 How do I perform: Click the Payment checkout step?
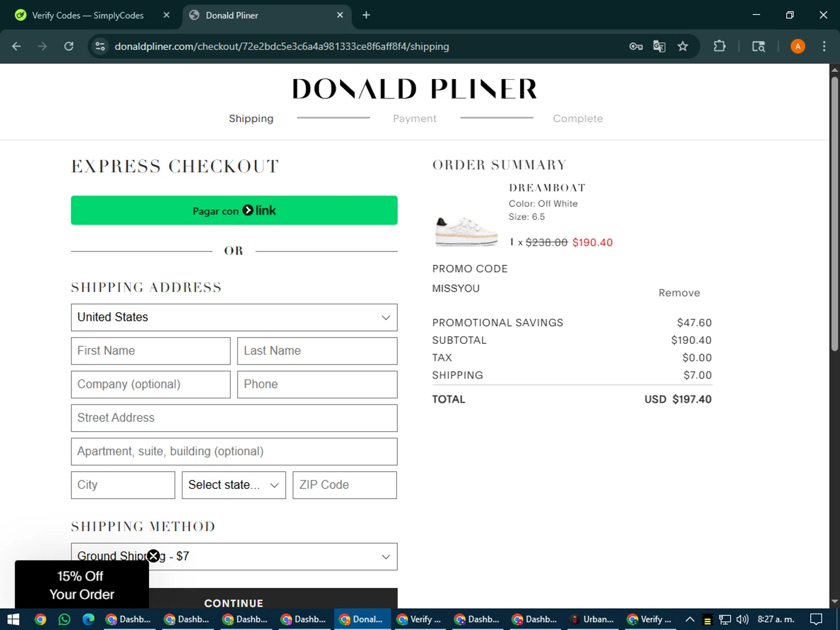[414, 118]
